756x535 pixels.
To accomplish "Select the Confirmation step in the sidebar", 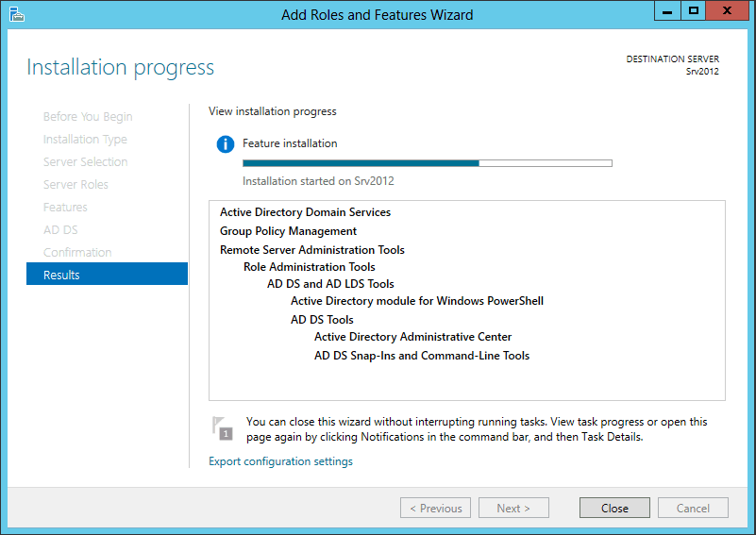I will [x=77, y=253].
